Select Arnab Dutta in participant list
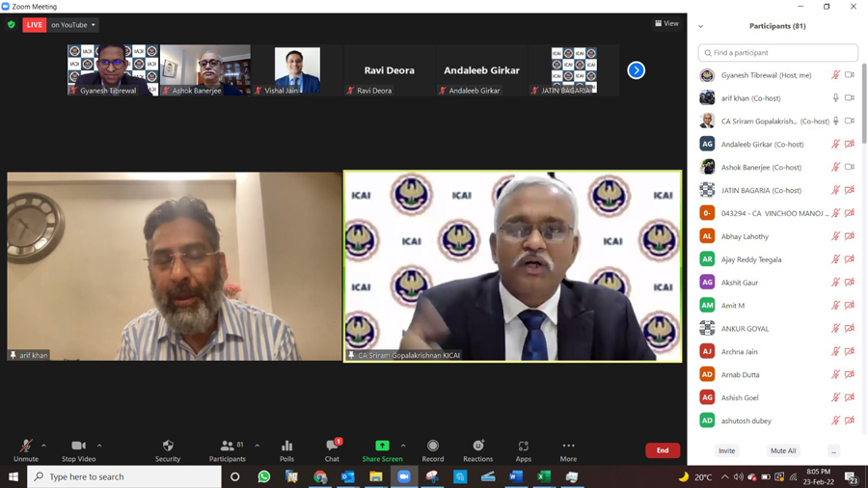The width and height of the screenshot is (868, 488). (x=777, y=374)
